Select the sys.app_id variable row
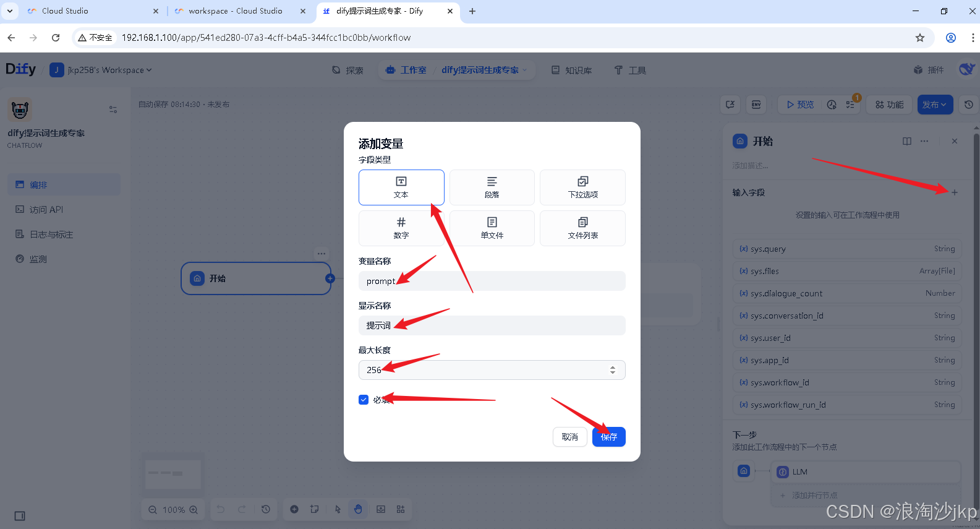This screenshot has height=529, width=980. [847, 360]
